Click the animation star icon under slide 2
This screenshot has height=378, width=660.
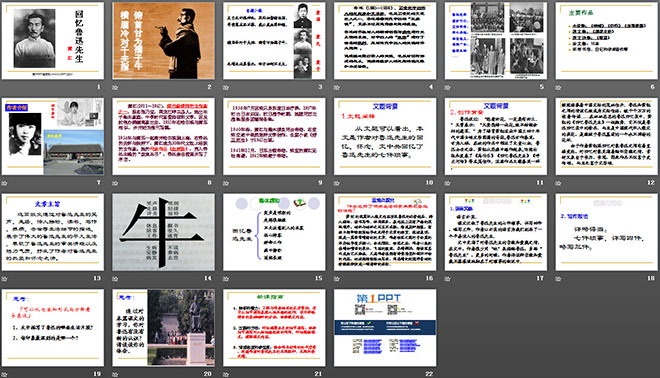coord(115,88)
